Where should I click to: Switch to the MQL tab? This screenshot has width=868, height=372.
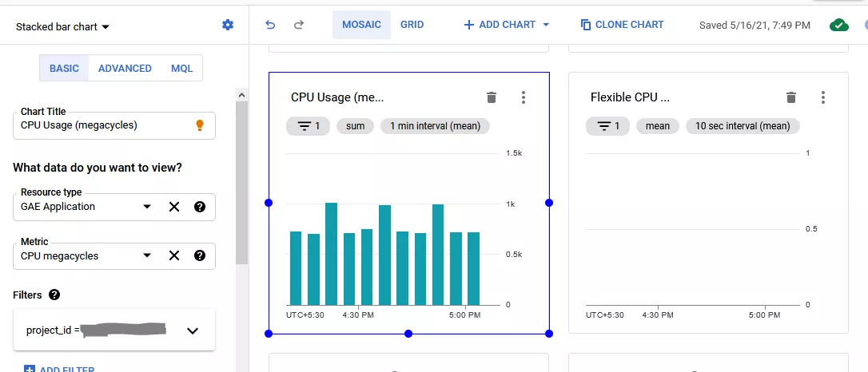181,69
